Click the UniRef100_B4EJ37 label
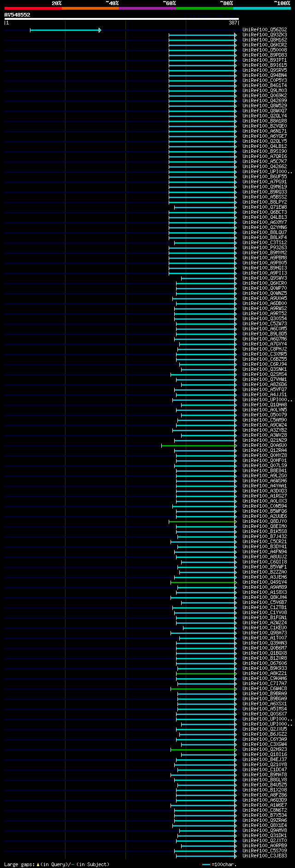 tap(265, 760)
